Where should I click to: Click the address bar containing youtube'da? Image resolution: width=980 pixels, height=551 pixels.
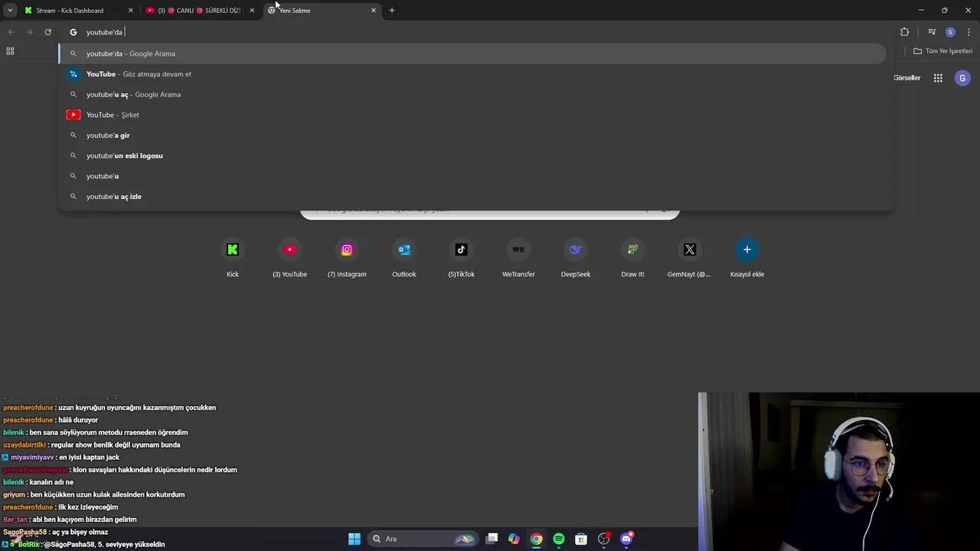point(475,32)
